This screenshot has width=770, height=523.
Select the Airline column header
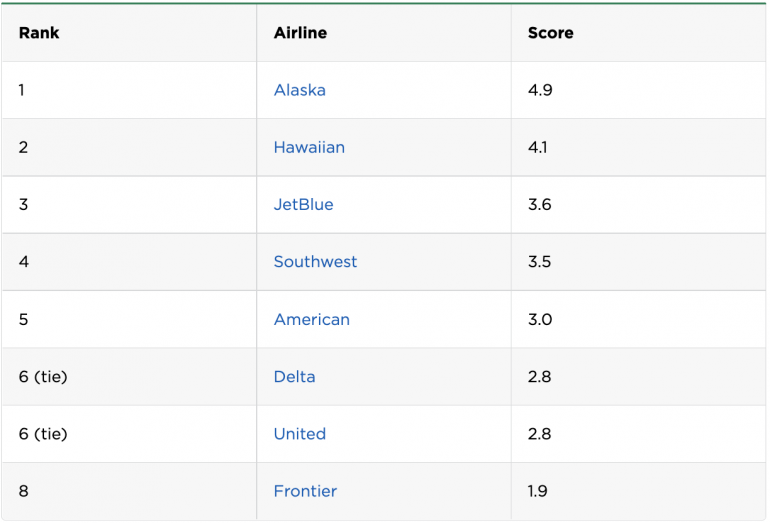pyautogui.click(x=300, y=33)
